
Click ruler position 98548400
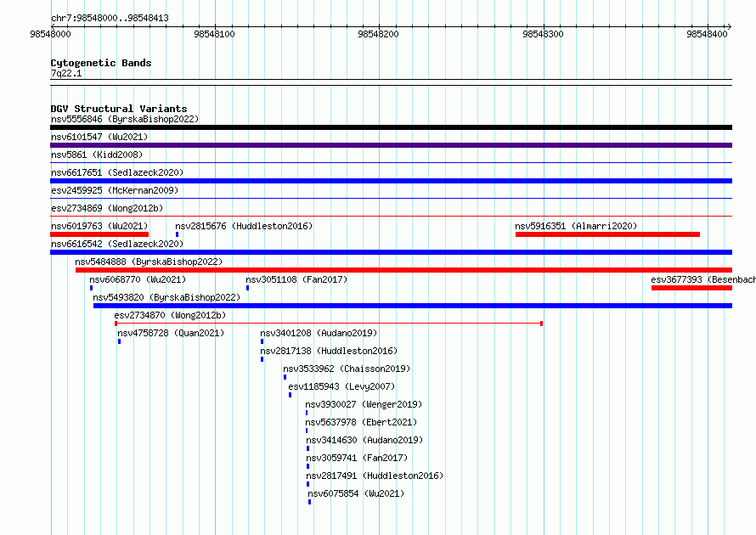click(x=707, y=34)
